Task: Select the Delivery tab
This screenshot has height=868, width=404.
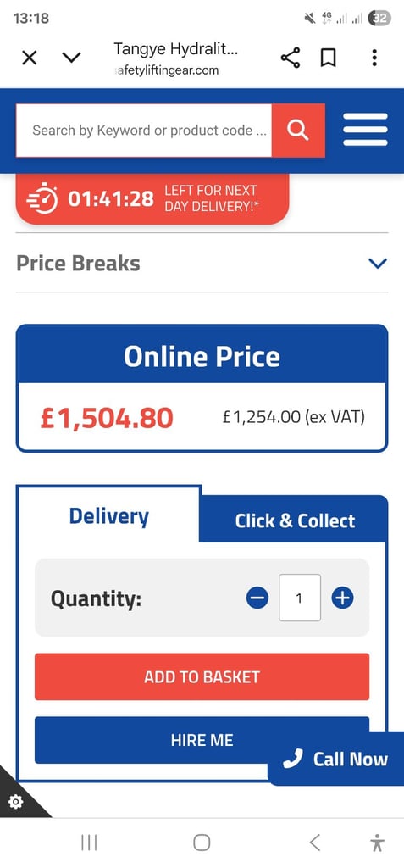Action: click(x=108, y=516)
